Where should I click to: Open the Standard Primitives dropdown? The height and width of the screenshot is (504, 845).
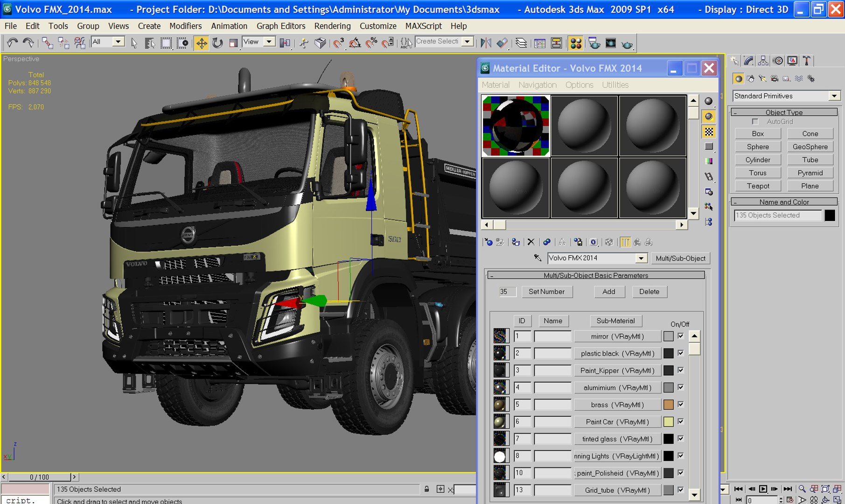tap(834, 96)
